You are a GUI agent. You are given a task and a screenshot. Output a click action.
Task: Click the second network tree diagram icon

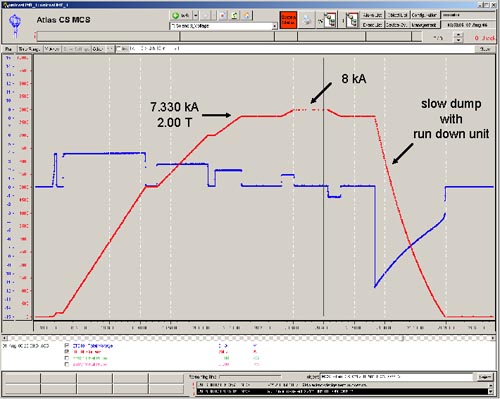tap(352, 20)
